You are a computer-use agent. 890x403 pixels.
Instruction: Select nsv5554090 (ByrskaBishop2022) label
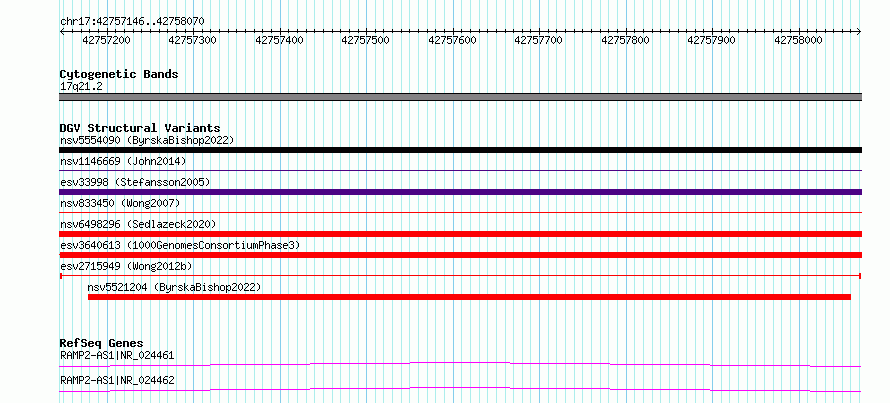(x=147, y=140)
